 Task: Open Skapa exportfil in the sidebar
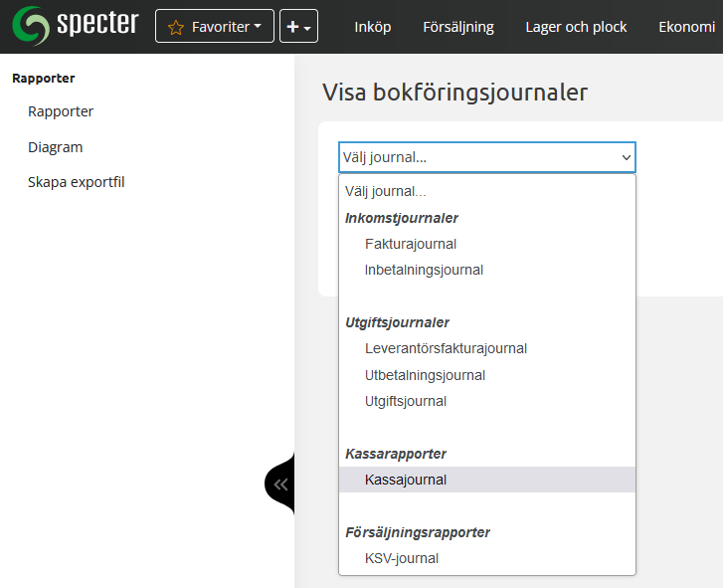point(77,182)
